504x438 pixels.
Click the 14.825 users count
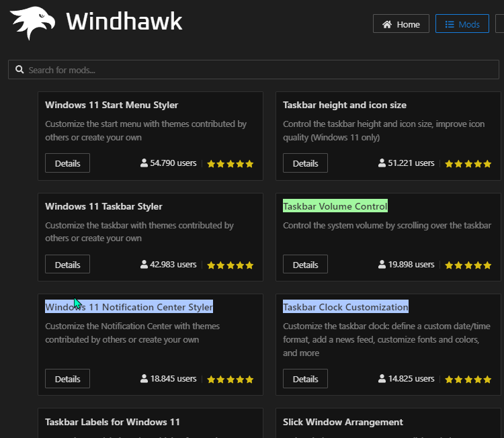(411, 379)
